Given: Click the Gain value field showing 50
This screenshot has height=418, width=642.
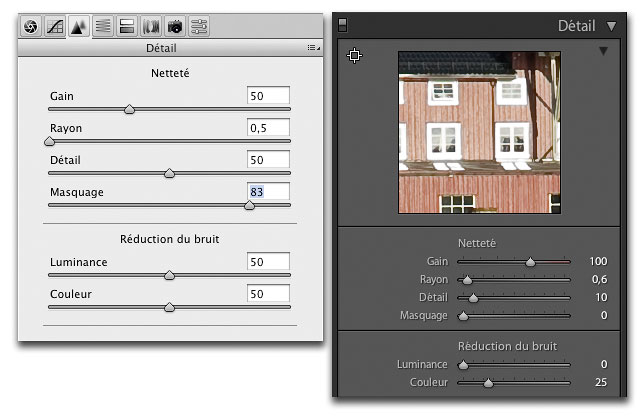Looking at the screenshot, I should click(x=268, y=96).
